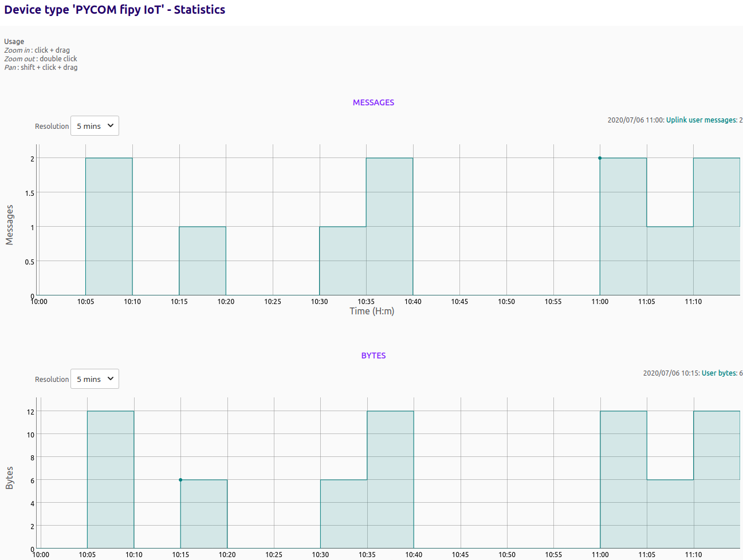Click the 'Messages' y-axis label
Image resolution: width=743 pixels, height=560 pixels.
click(9, 225)
